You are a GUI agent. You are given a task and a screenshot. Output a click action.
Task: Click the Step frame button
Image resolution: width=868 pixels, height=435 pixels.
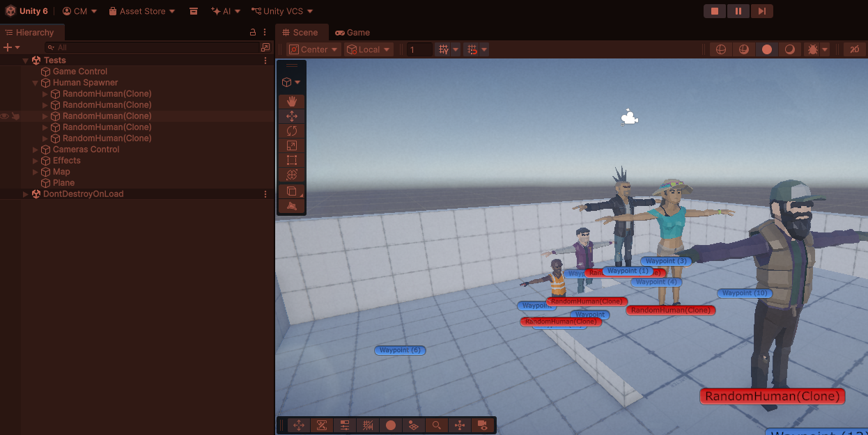761,11
